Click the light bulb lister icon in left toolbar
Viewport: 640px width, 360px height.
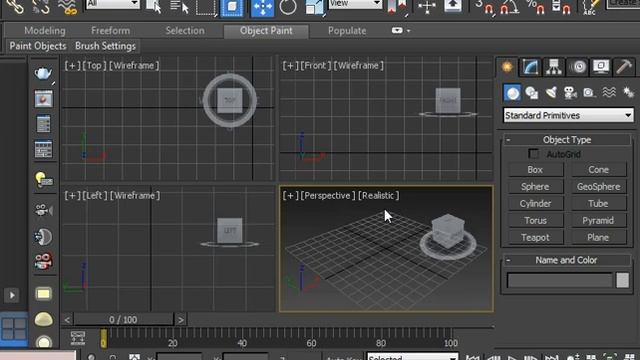(43, 179)
